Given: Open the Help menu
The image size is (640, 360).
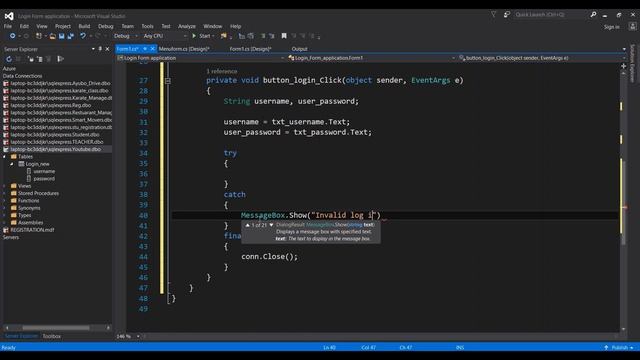Looking at the screenshot, I should pos(236,26).
